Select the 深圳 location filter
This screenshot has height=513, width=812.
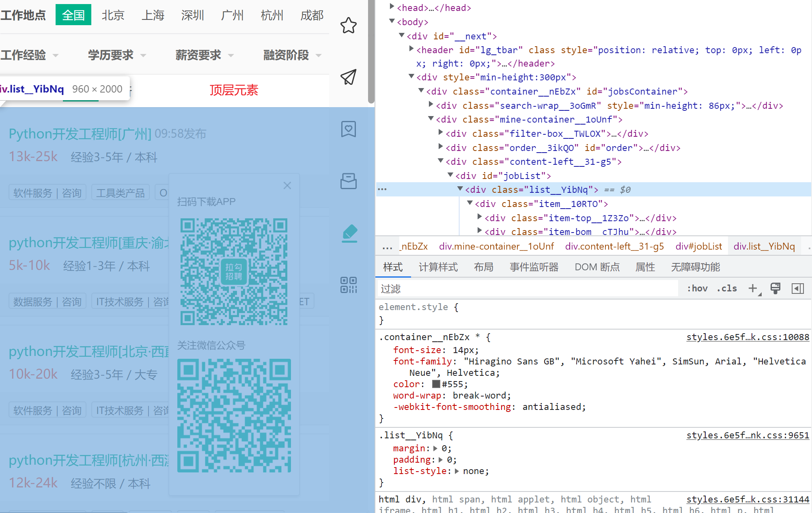(x=192, y=15)
